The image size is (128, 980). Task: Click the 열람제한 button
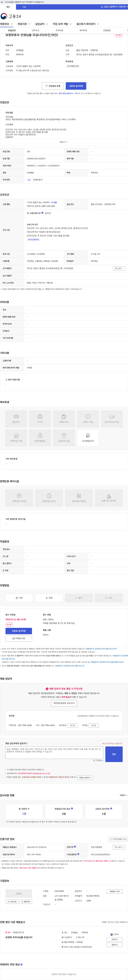(25, 902)
